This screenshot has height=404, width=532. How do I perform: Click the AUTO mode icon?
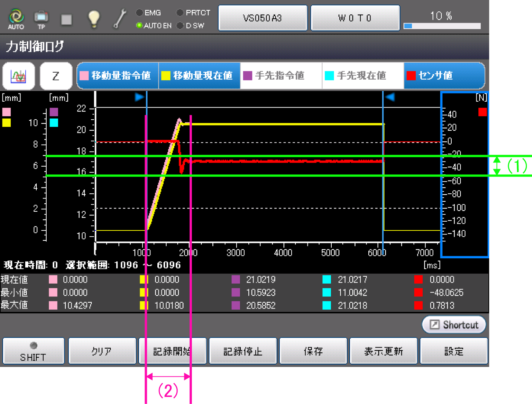(16, 18)
